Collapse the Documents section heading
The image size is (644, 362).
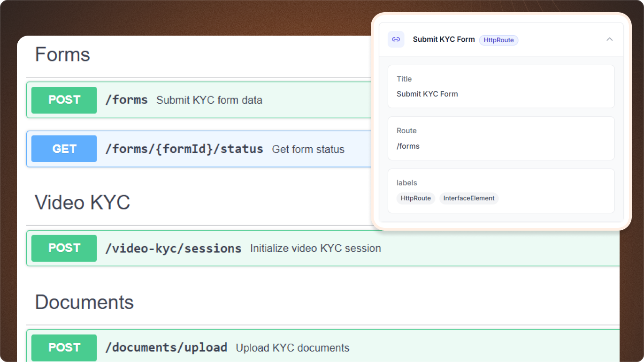pos(84,302)
